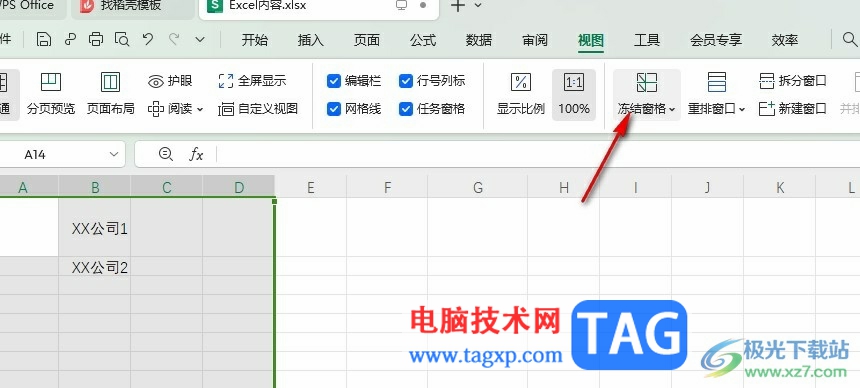Click the cell containing XX公司2
The image size is (860, 388).
pos(95,267)
